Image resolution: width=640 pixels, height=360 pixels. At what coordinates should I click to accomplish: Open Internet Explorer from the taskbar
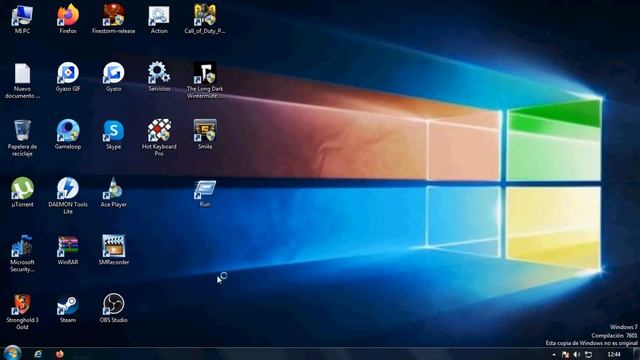(x=38, y=354)
